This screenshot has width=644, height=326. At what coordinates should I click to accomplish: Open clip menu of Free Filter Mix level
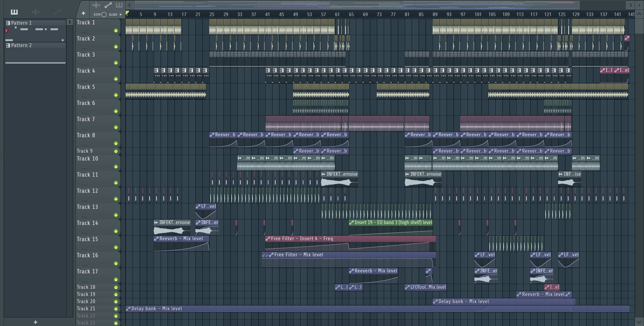271,255
